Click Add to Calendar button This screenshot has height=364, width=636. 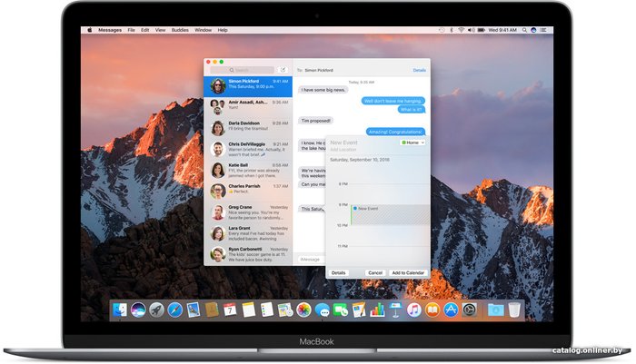[408, 273]
